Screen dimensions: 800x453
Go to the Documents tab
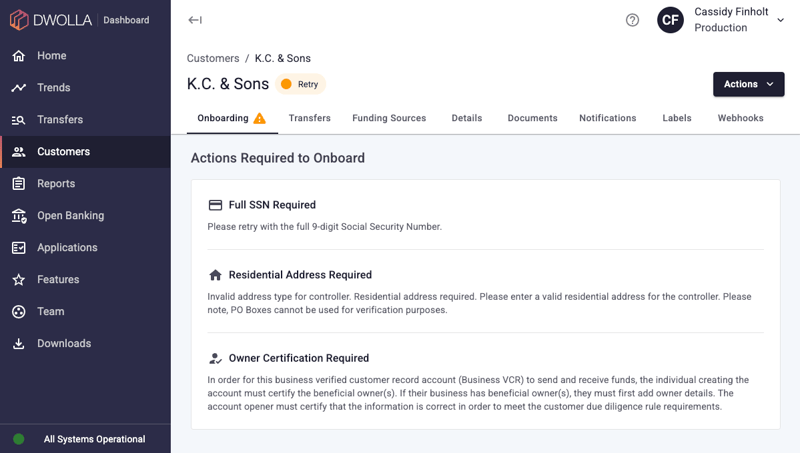coord(532,118)
